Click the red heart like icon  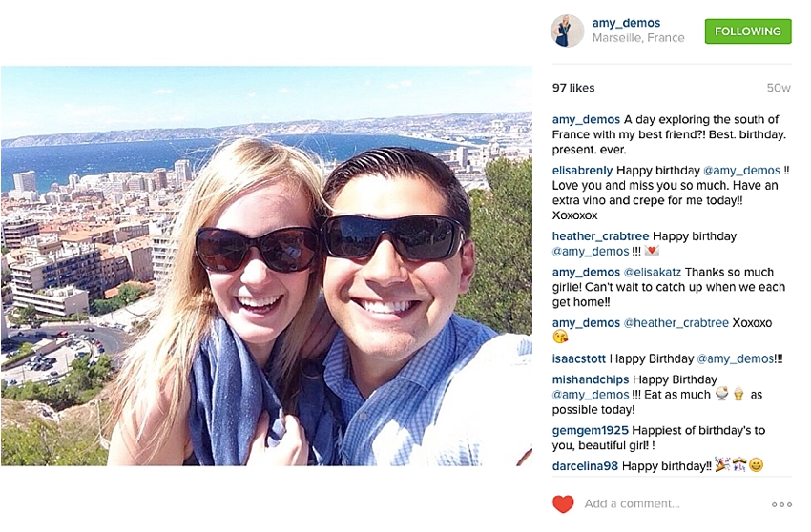pyautogui.click(x=563, y=503)
